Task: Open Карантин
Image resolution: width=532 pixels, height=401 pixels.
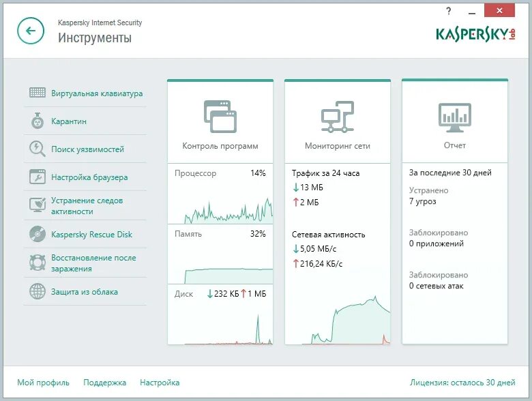Action: (69, 121)
